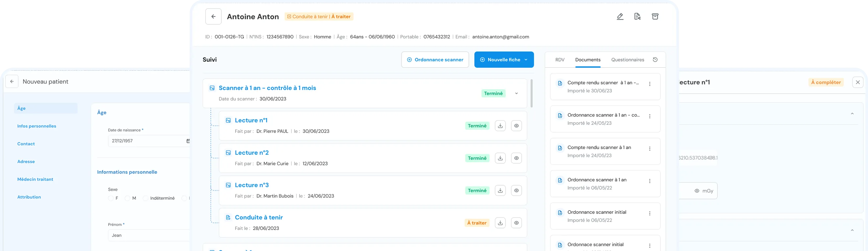Download the Conduite à tenir document

click(x=500, y=223)
